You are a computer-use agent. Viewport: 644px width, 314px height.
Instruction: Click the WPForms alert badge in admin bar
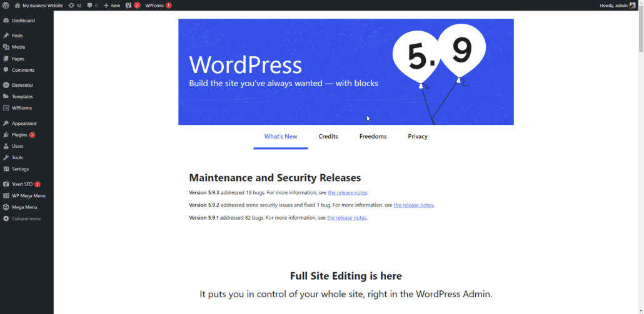pos(169,6)
